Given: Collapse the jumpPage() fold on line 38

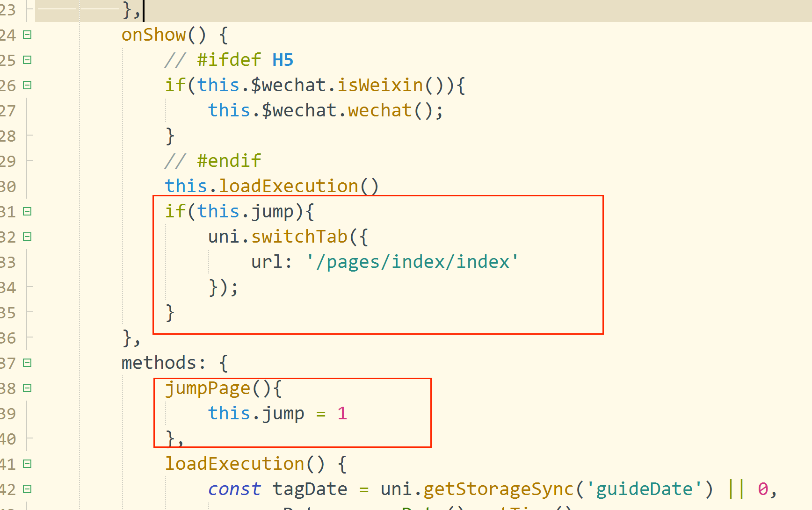Looking at the screenshot, I should coord(27,388).
